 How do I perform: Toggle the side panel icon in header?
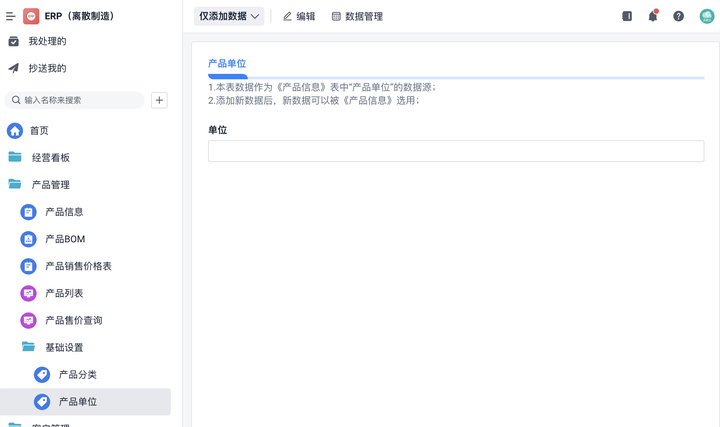pyautogui.click(x=627, y=16)
